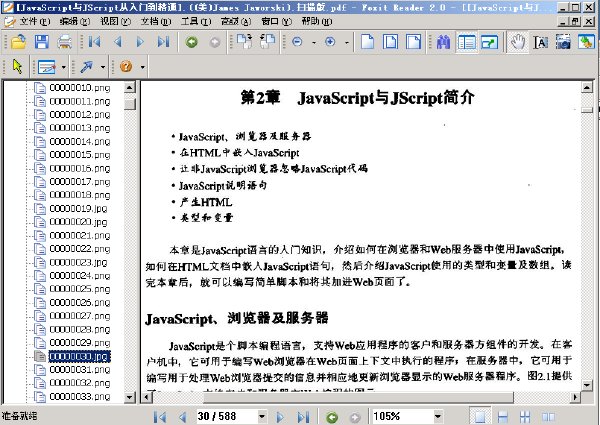The image size is (600, 425).
Task: Select bookmark 00000023.jpg
Action: 78,262
